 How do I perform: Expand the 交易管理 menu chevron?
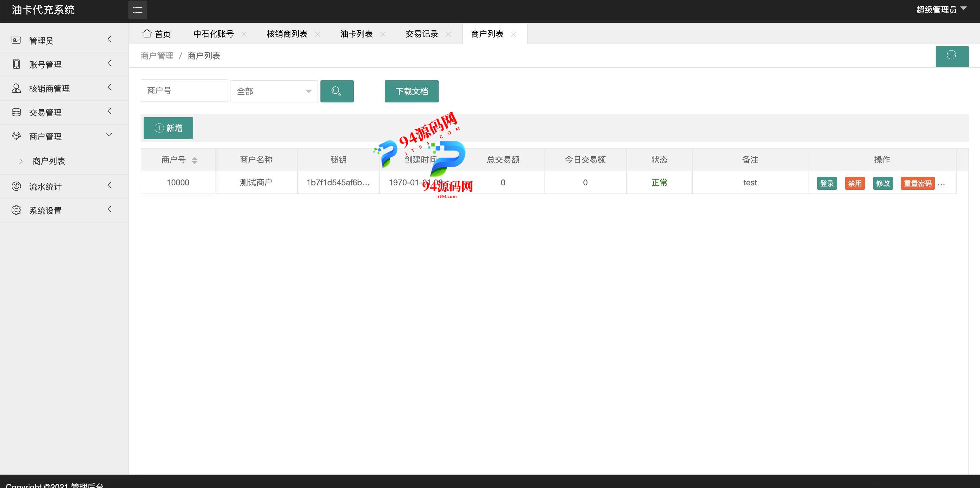pos(109,111)
